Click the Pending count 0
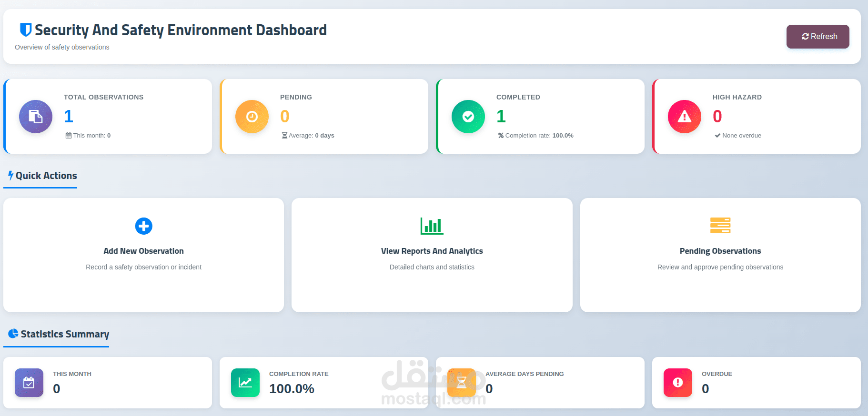 pos(285,117)
